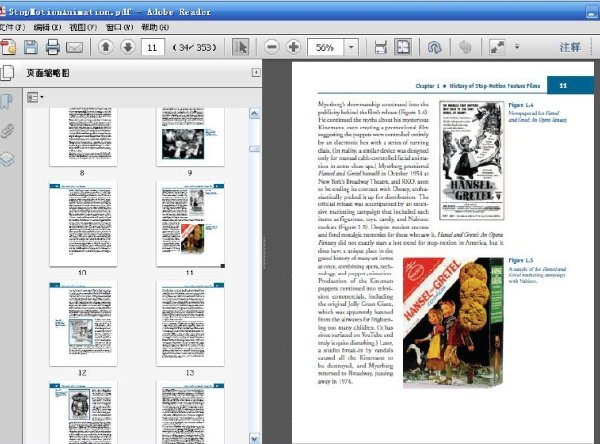Open the layers panel icon in the sidebar

click(x=7, y=160)
